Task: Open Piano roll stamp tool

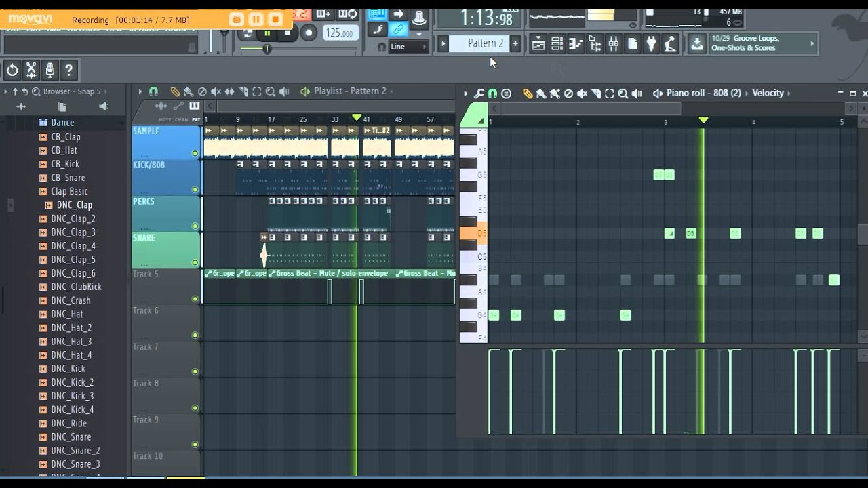Action: (506, 94)
